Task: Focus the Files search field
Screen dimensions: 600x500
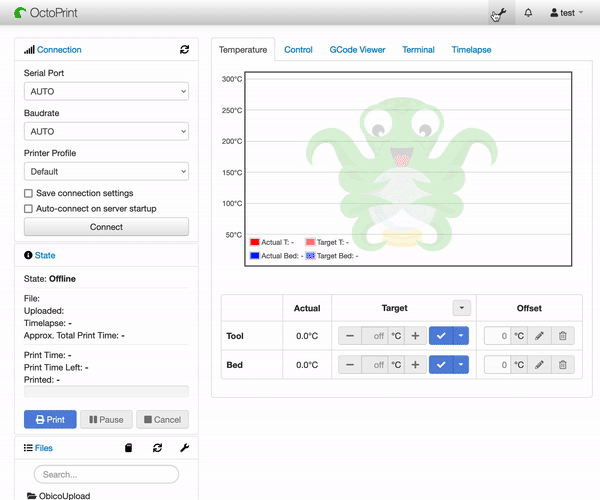Action: click(x=106, y=474)
